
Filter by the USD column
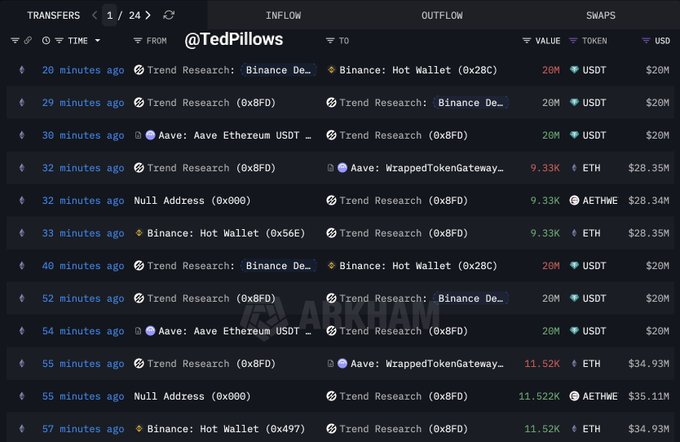point(646,41)
